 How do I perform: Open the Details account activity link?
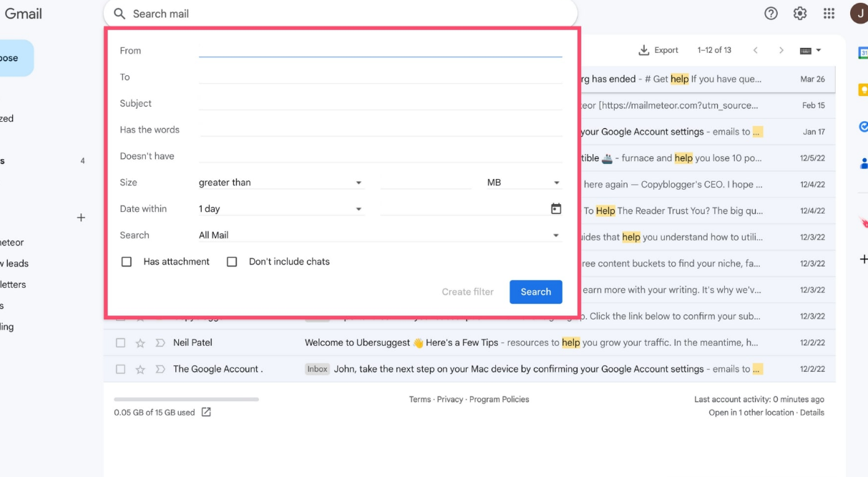(x=812, y=413)
